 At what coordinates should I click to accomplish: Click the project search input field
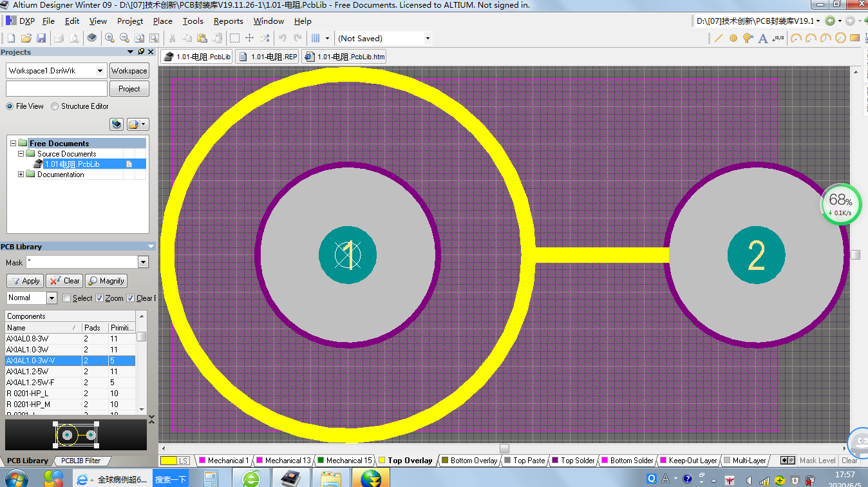point(57,89)
